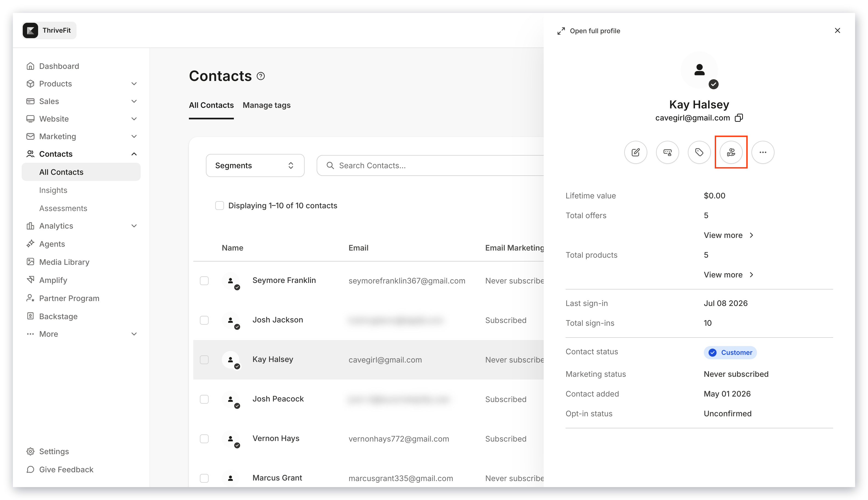The image size is (868, 500).
Task: Expand the More menu chevron
Action: pyautogui.click(x=134, y=334)
